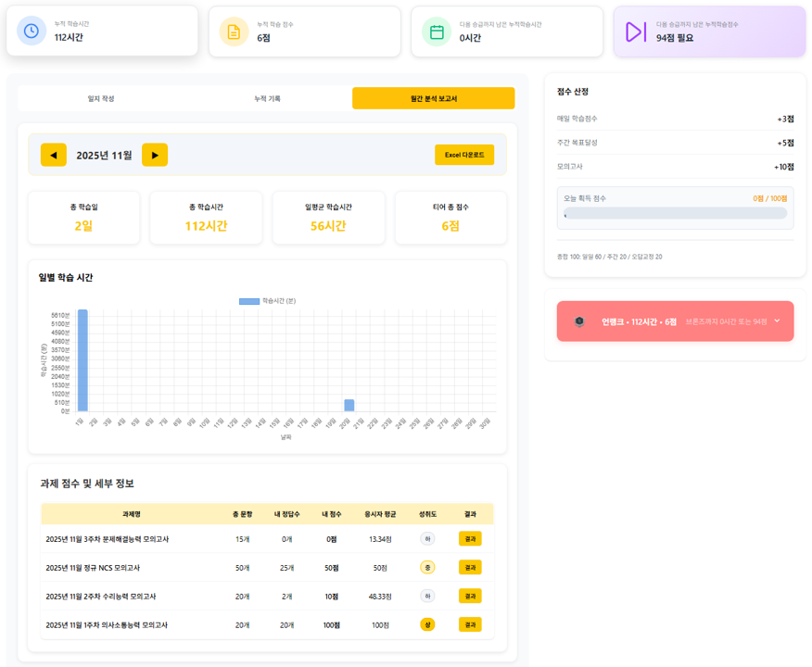Click the unranked tier badge icon
Viewport: 812px width, 667px height.
579,321
